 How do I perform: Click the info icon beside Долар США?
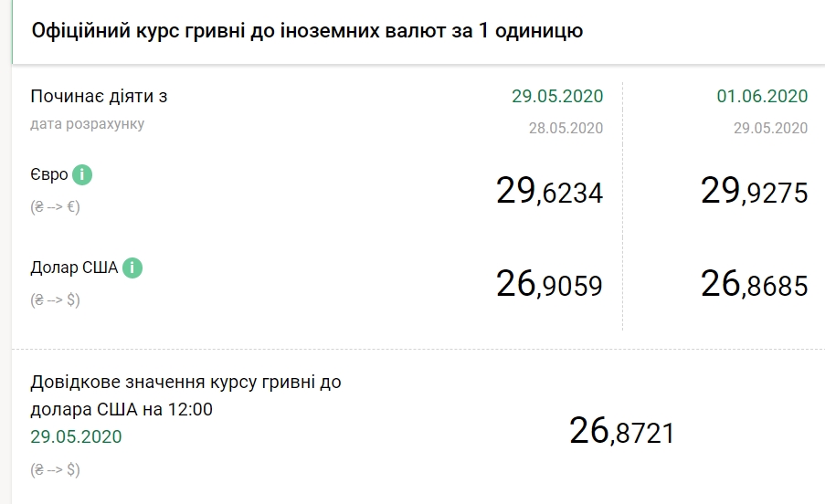tap(133, 268)
